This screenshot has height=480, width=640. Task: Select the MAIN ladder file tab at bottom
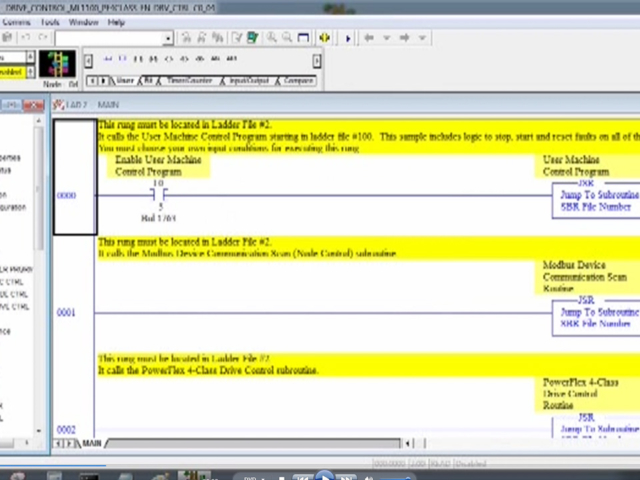[91, 443]
